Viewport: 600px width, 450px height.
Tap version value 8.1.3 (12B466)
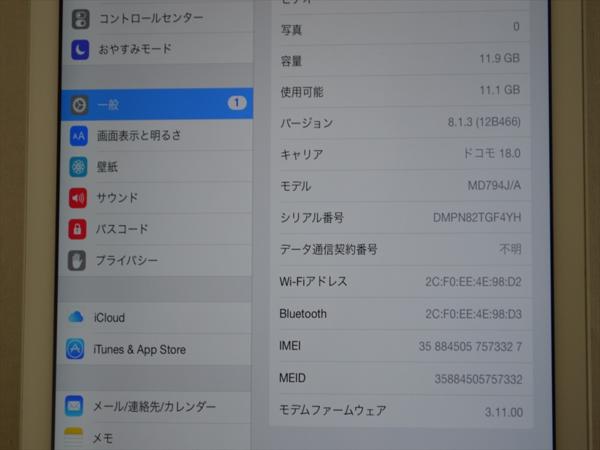[x=484, y=122]
